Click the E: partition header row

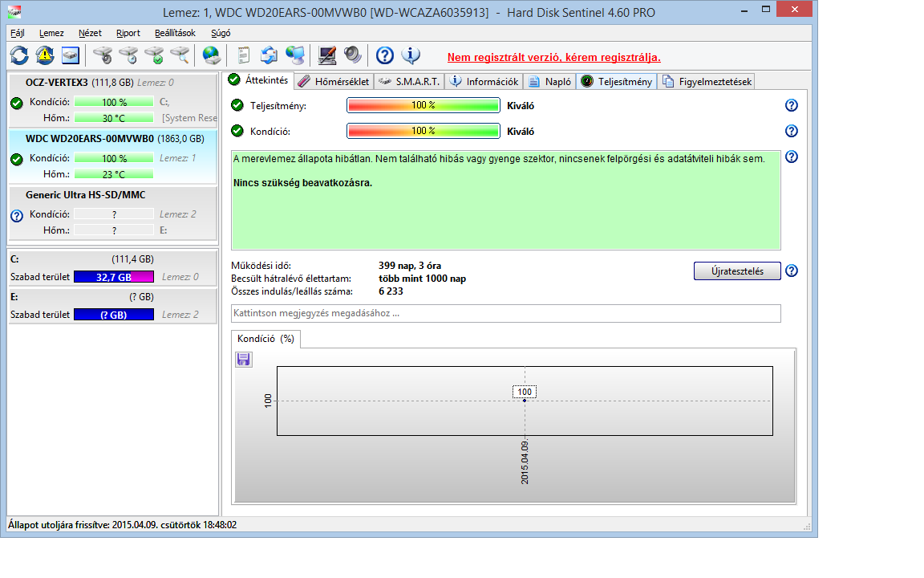[112, 297]
